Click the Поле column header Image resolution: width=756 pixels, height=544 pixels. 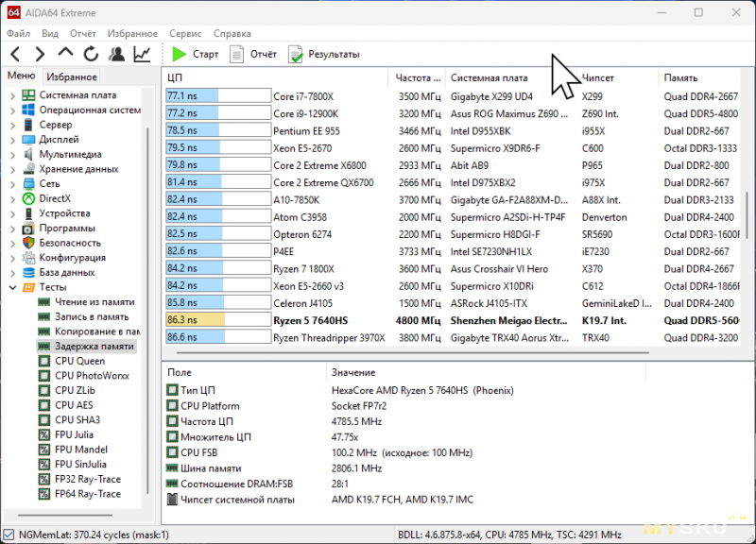[x=245, y=372]
